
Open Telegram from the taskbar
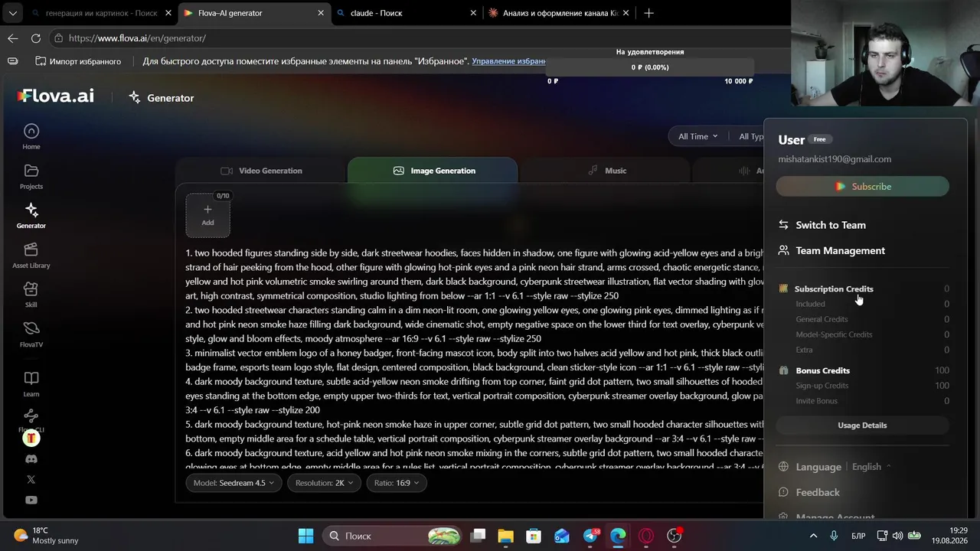(590, 536)
